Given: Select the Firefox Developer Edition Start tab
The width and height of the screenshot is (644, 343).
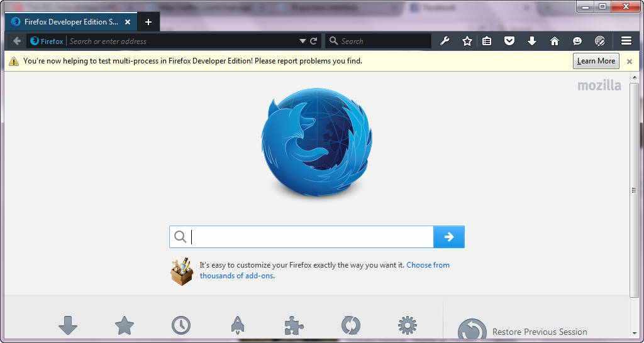Looking at the screenshot, I should [x=71, y=22].
